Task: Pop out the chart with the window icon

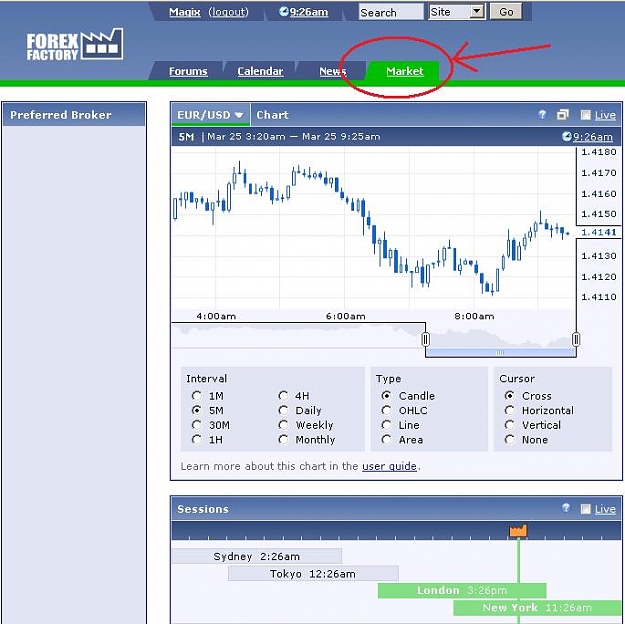Action: [562, 115]
